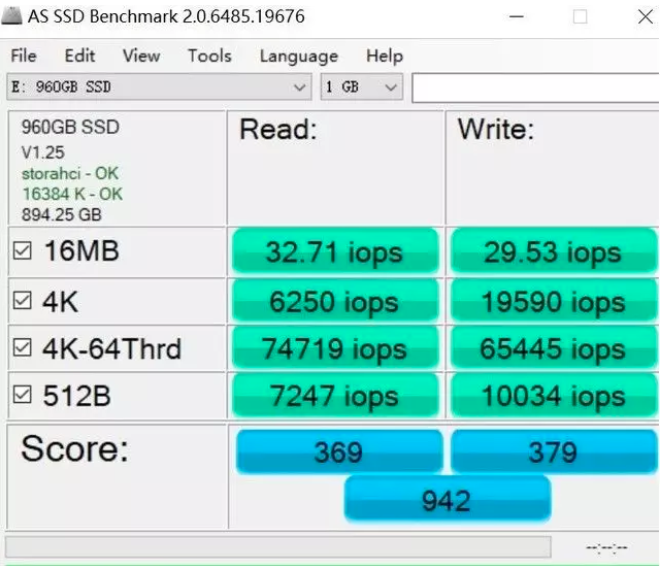Maximize the benchmark window
The height and width of the screenshot is (566, 660).
tap(580, 17)
